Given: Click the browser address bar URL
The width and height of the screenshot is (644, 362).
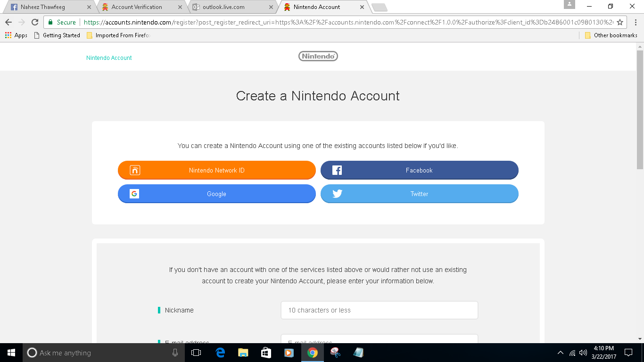Looking at the screenshot, I should 348,22.
